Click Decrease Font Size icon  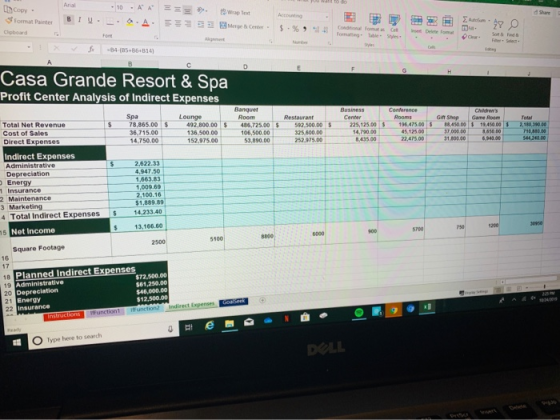coord(151,8)
